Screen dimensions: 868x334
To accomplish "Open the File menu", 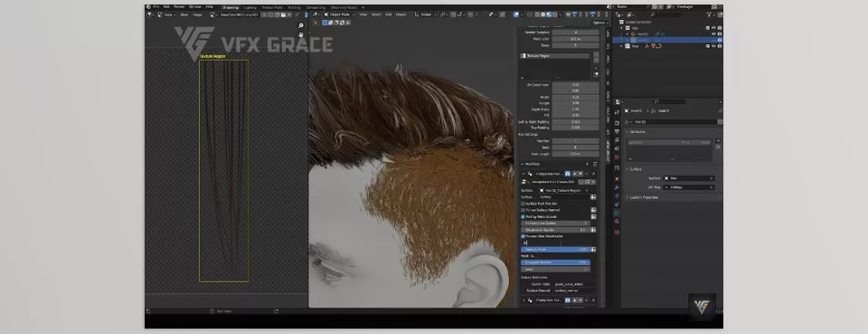I will point(156,6).
